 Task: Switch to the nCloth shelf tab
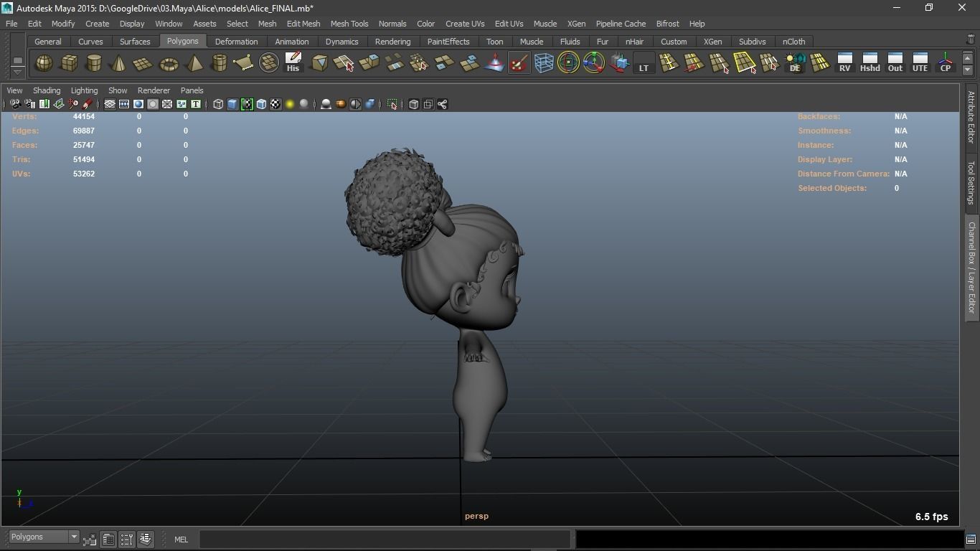click(x=793, y=42)
